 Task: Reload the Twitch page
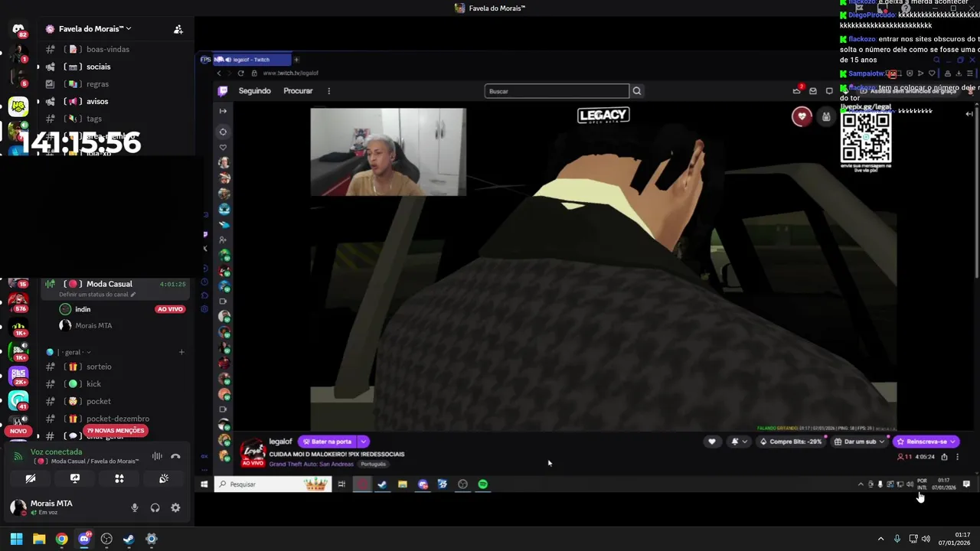click(x=240, y=73)
